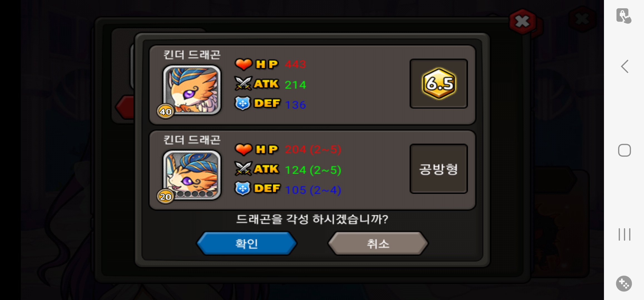Image resolution: width=644 pixels, height=300 pixels.
Task: Tap the blue shield DEF icon in the upper panel
Action: point(243,103)
